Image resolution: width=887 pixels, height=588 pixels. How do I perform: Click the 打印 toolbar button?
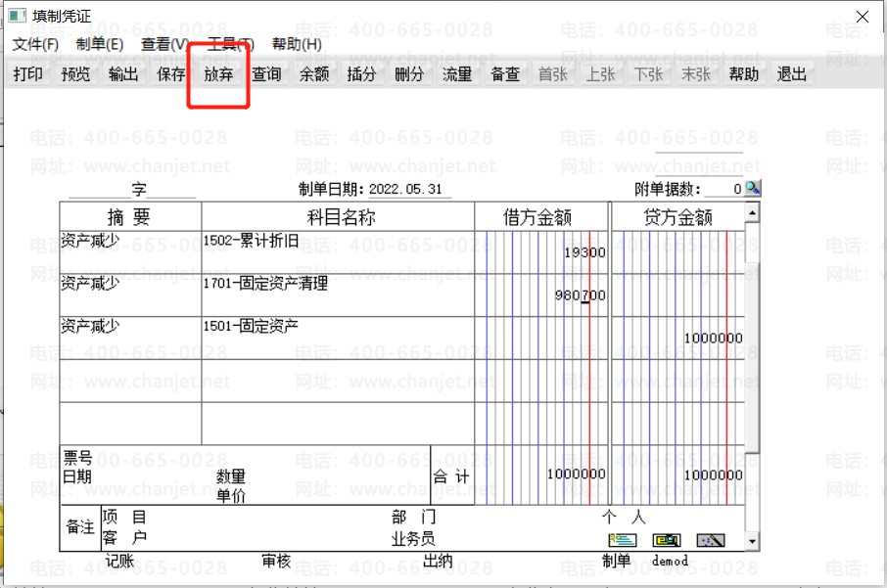click(28, 74)
